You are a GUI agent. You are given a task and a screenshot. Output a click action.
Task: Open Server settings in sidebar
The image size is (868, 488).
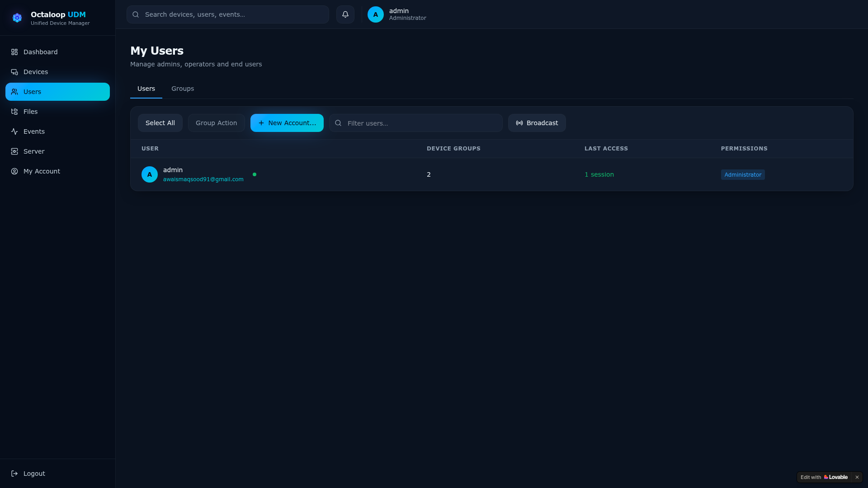click(57, 151)
